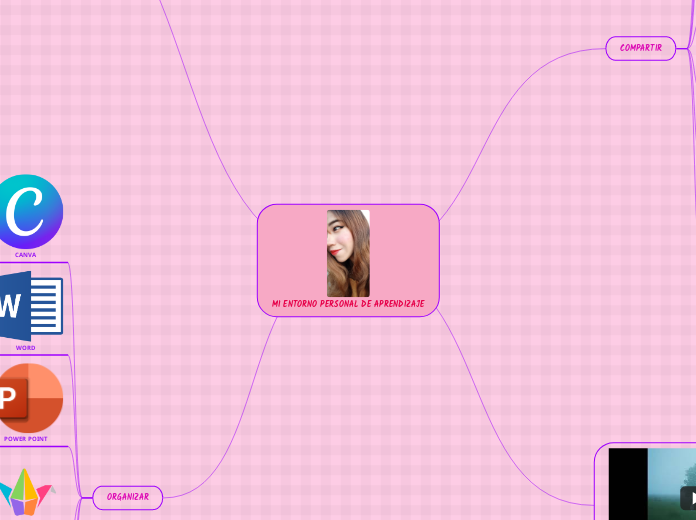Viewport: 696px width, 520px height.
Task: Click the CANVA label text
Action: coord(25,255)
